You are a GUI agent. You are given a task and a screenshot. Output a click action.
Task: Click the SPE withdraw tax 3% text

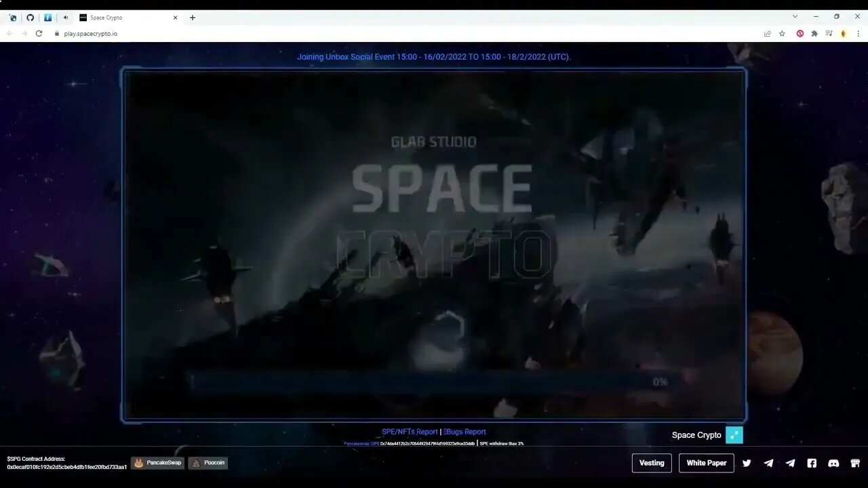click(502, 443)
